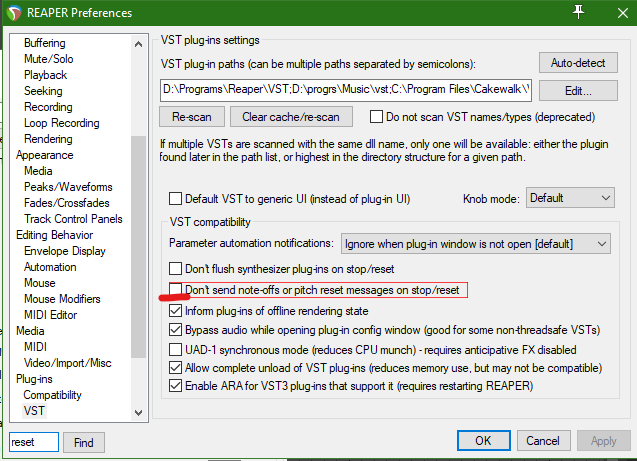Toggle Default VST to generic UI checkbox
This screenshot has height=461, width=637.
click(176, 199)
